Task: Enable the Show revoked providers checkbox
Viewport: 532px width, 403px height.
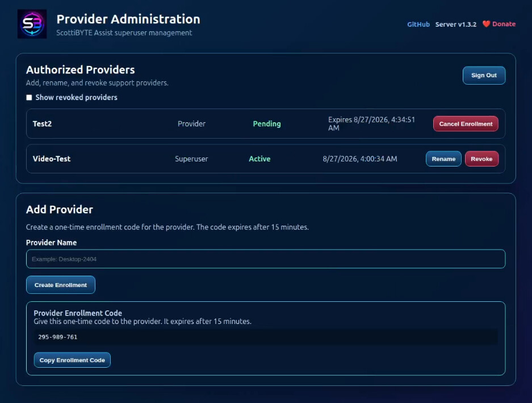Action: point(29,98)
